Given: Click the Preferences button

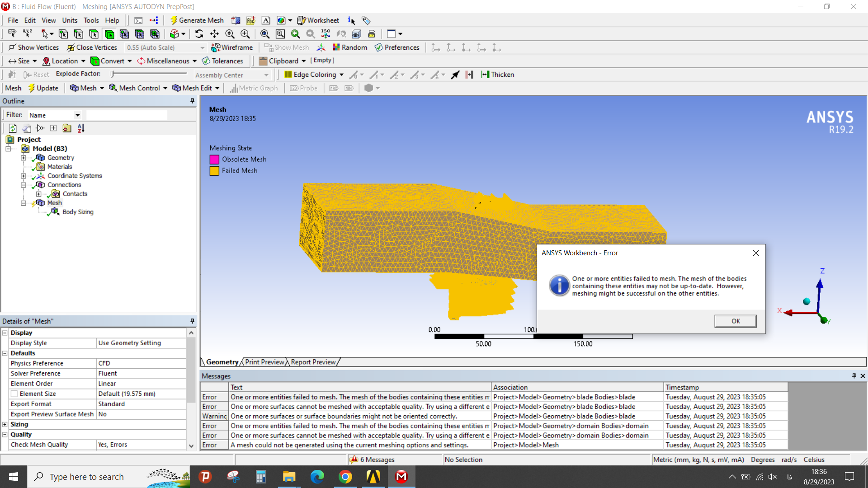Looking at the screenshot, I should point(397,47).
